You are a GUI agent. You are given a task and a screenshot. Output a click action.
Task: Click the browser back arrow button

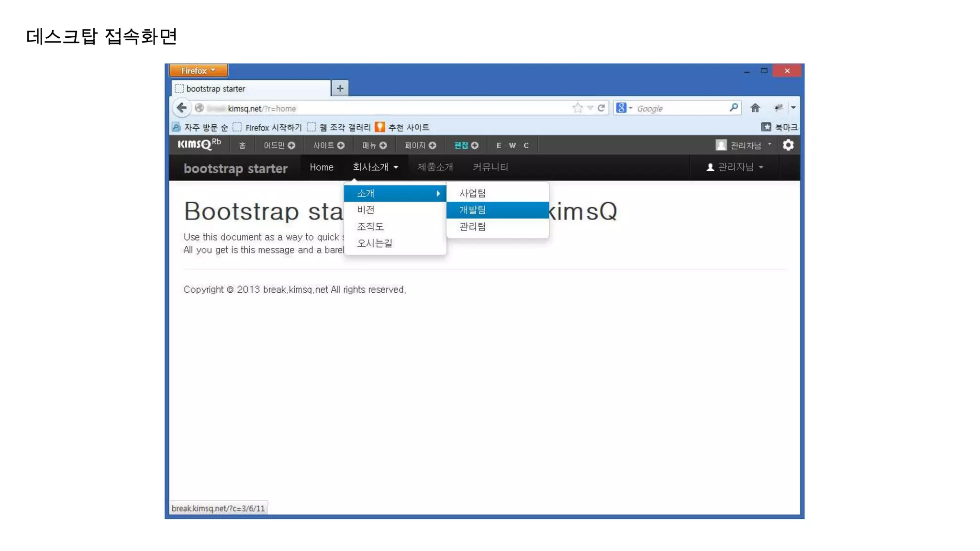click(182, 108)
